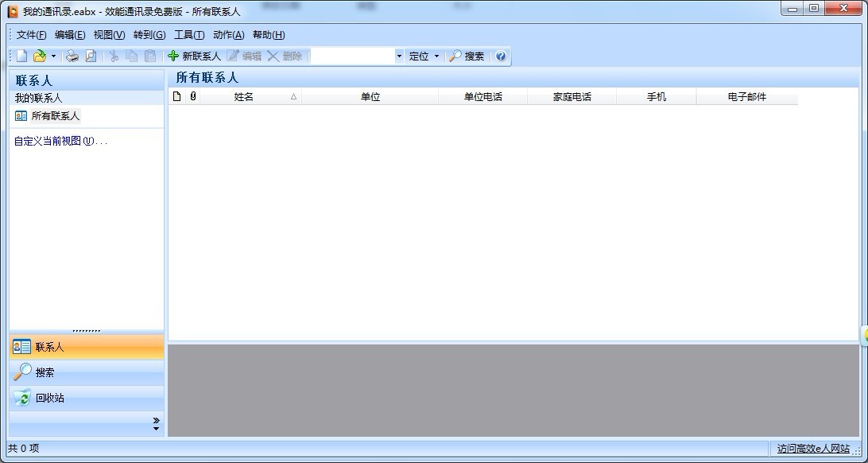Select the 联系人 navigation pane button
The image size is (868, 463).
(49, 347)
